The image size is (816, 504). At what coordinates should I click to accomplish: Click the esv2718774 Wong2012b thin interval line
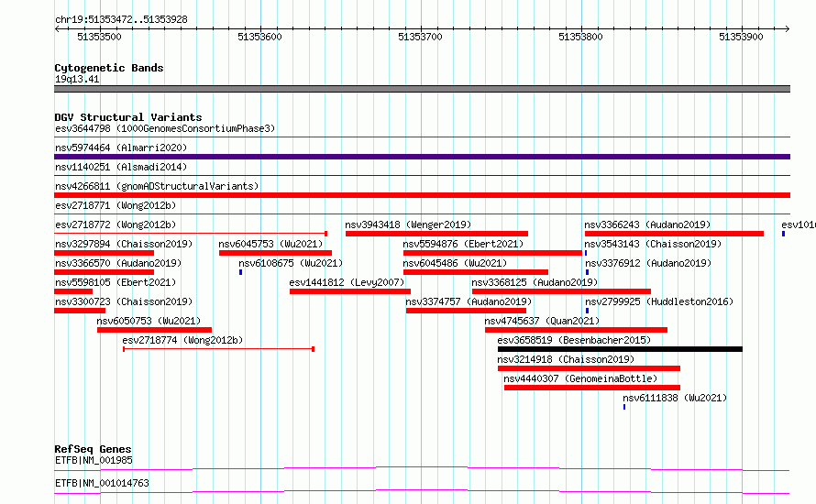point(218,349)
